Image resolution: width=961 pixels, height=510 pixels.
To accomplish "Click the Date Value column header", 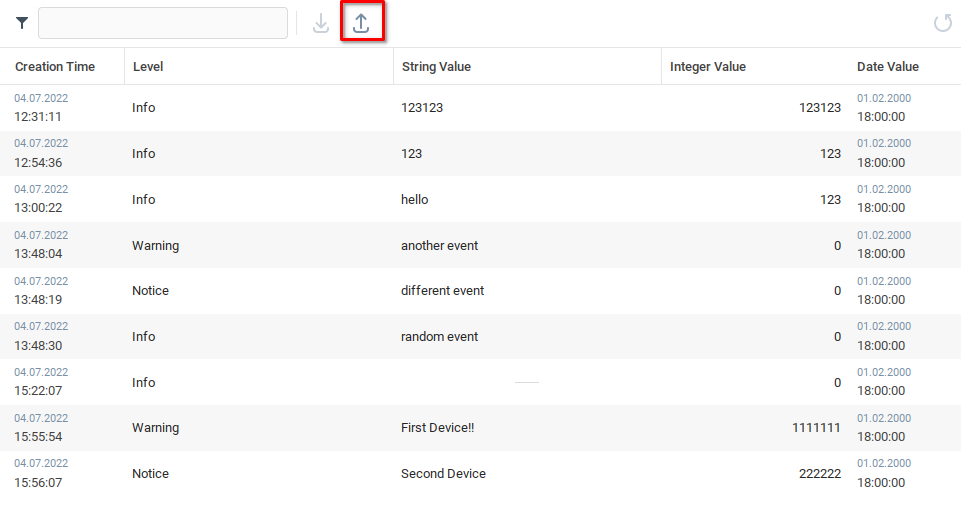I will [887, 67].
